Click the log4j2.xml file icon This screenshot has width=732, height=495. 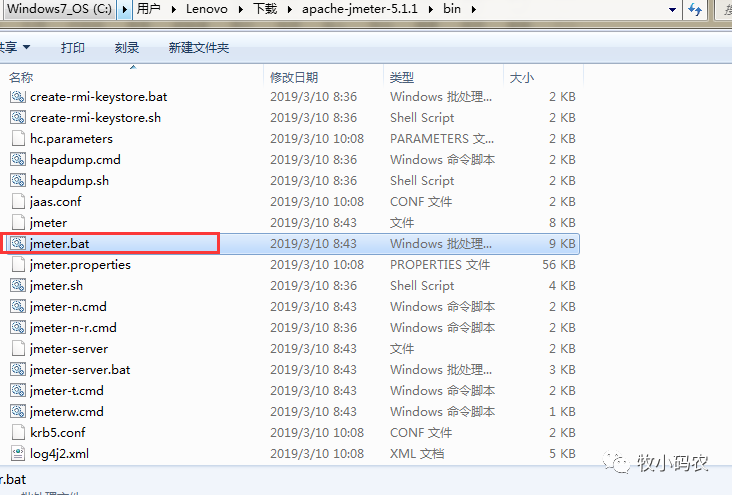click(x=18, y=454)
